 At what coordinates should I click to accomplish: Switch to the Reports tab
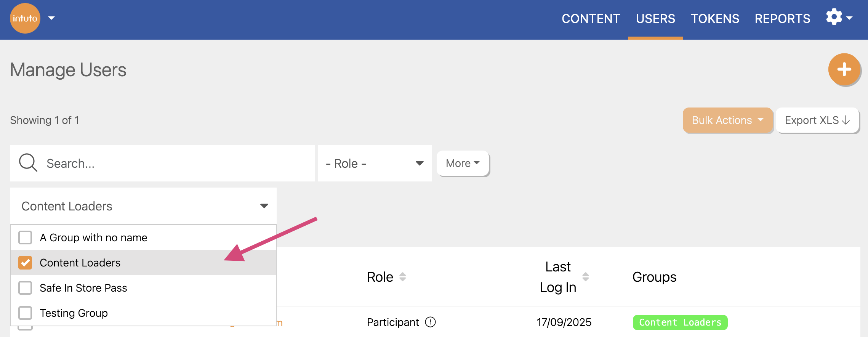coord(782,19)
